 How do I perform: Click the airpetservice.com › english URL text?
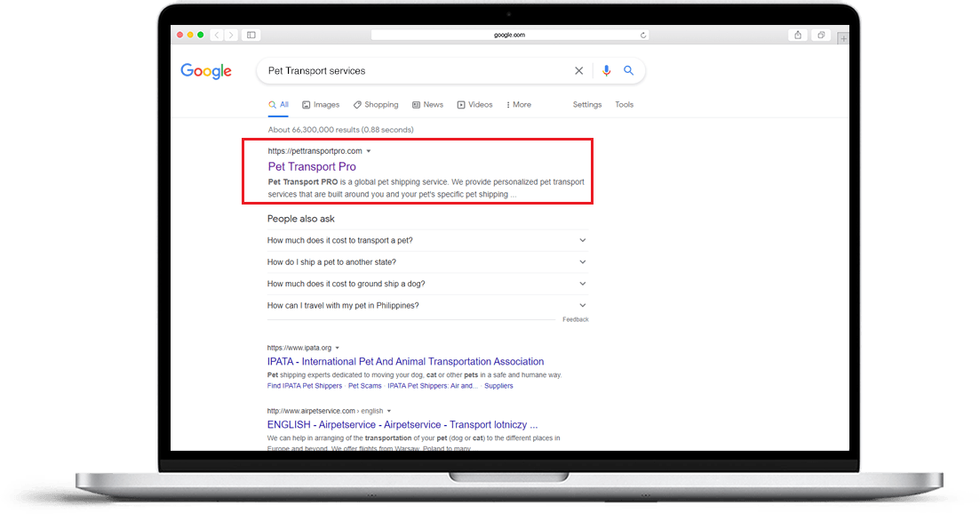[x=325, y=412]
